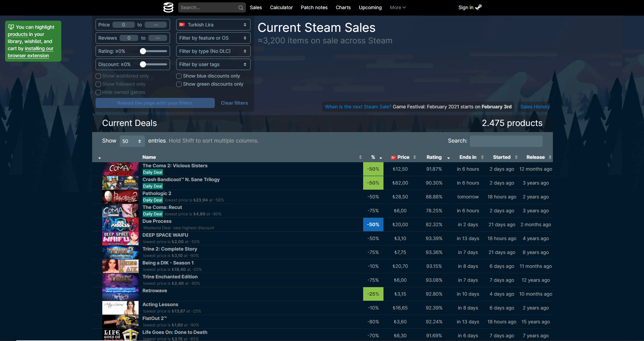This screenshot has width=644, height=341.
Task: Click the monitor icon in the highlight notice
Action: click(x=11, y=27)
